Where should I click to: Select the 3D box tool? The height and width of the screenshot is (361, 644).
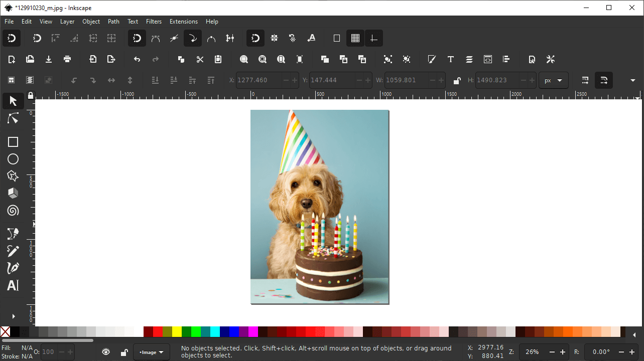coord(13,193)
